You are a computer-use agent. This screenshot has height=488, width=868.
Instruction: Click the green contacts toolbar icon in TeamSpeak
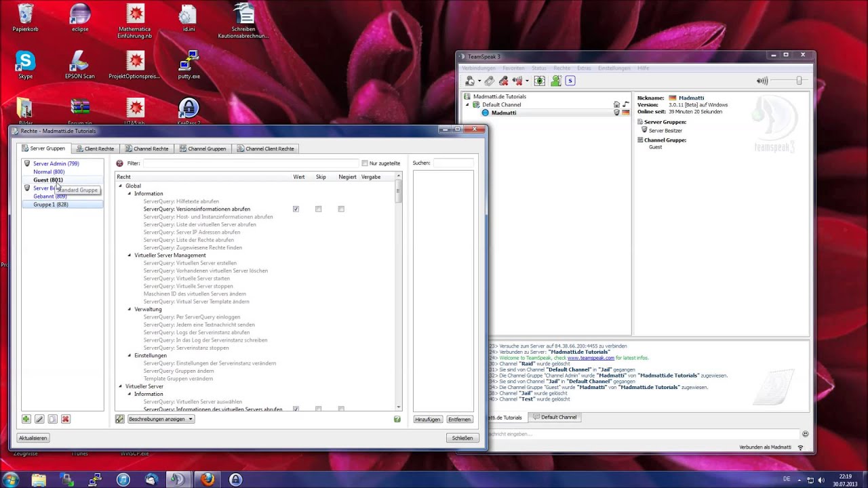click(555, 81)
